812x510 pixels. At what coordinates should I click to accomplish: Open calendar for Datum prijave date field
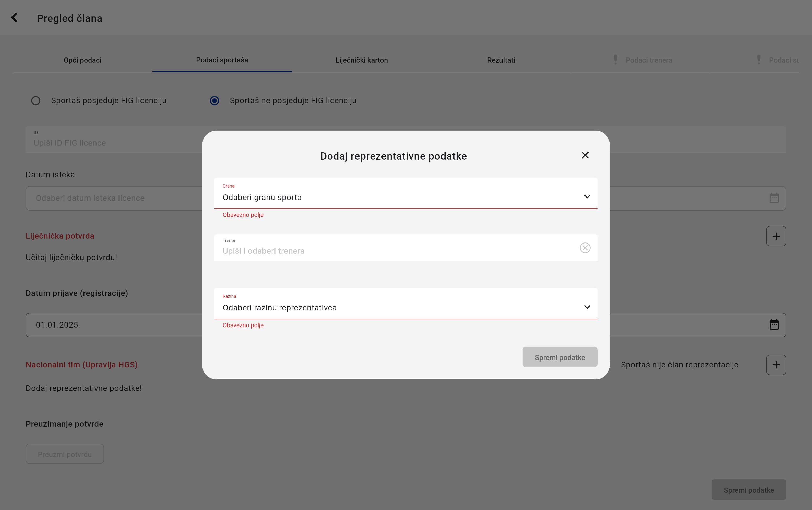pos(774,325)
